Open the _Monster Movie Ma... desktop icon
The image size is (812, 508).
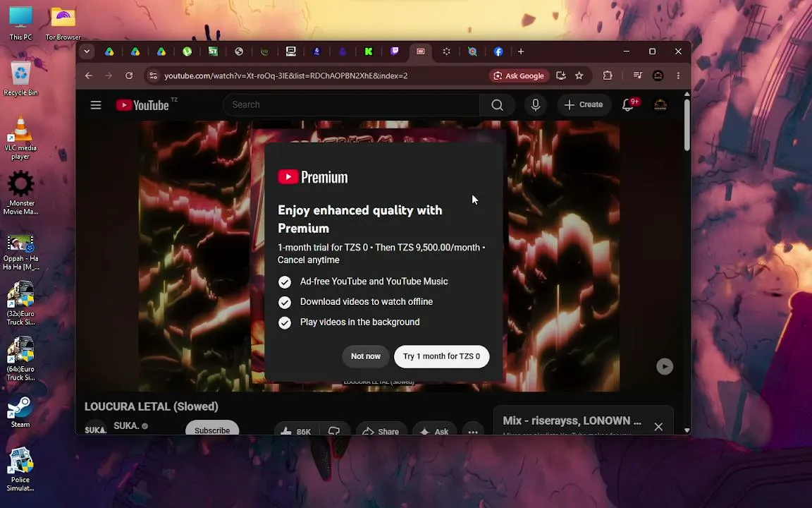tap(20, 193)
